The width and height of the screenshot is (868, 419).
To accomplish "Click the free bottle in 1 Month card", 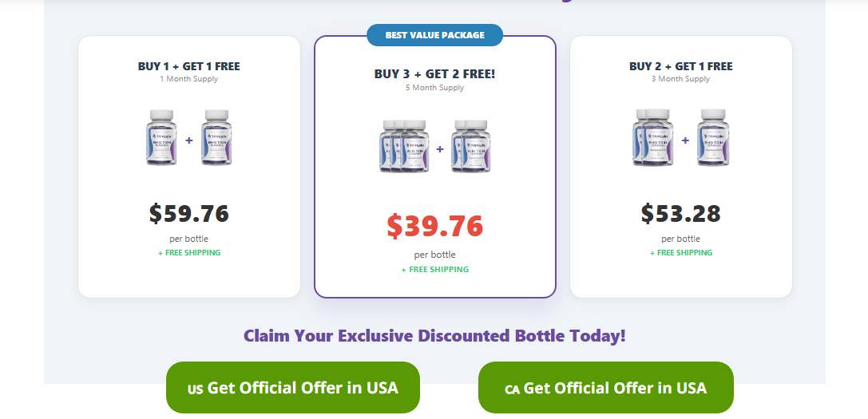I will tap(216, 138).
